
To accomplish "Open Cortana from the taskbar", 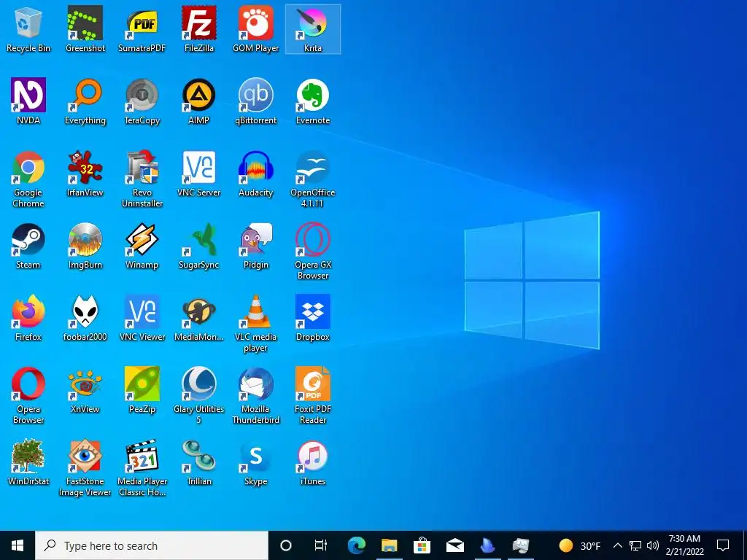I will click(286, 545).
